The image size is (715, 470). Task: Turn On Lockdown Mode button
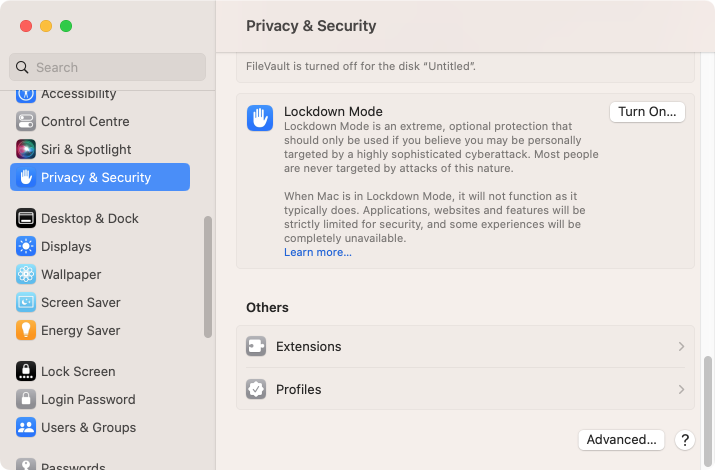[647, 112]
